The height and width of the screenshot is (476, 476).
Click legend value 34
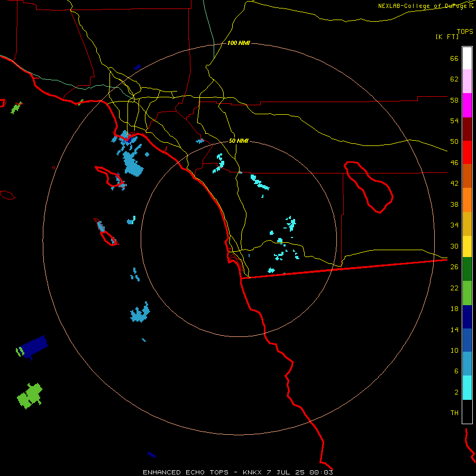[454, 225]
